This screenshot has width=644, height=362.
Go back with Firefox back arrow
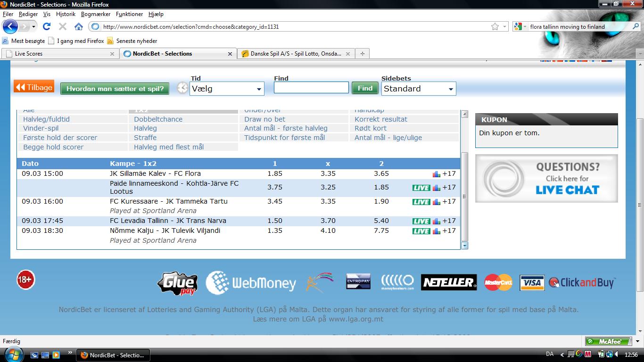(10, 26)
